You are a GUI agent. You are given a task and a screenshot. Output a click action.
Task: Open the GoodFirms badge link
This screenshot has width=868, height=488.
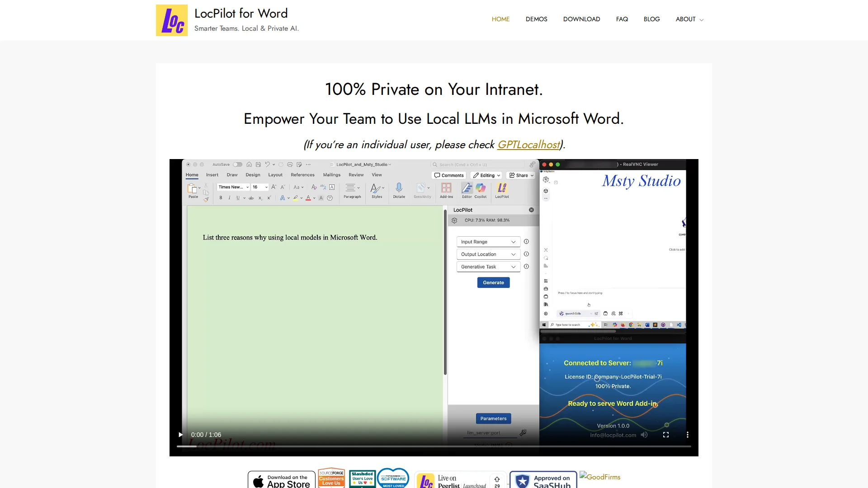[x=600, y=477]
